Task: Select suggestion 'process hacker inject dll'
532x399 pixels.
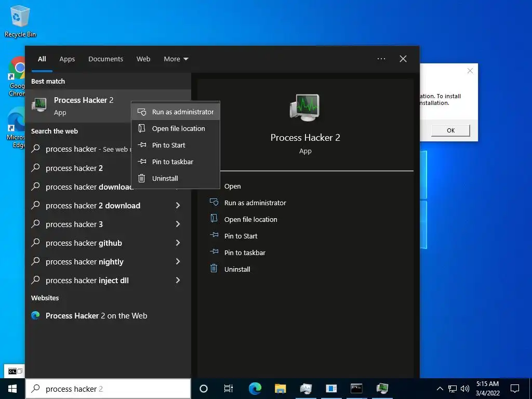Action: tap(87, 281)
